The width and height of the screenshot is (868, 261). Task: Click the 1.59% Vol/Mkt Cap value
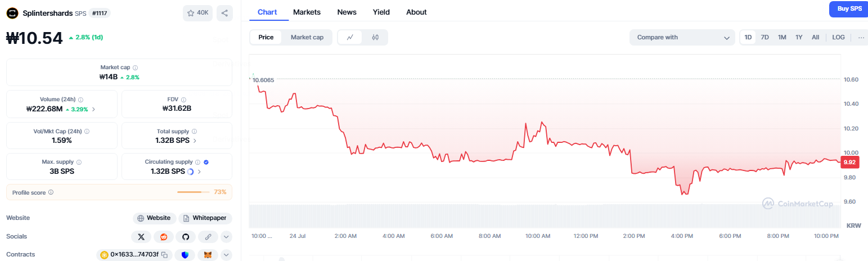[x=62, y=140]
